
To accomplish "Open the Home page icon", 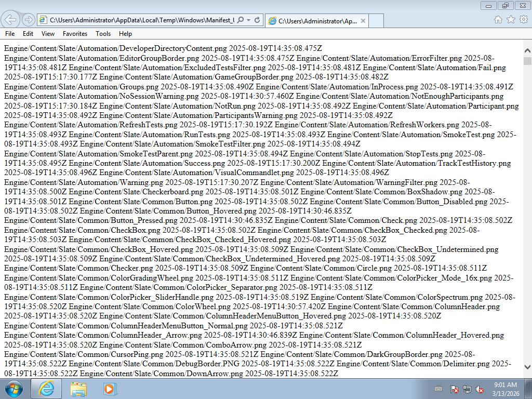I will 498,20.
